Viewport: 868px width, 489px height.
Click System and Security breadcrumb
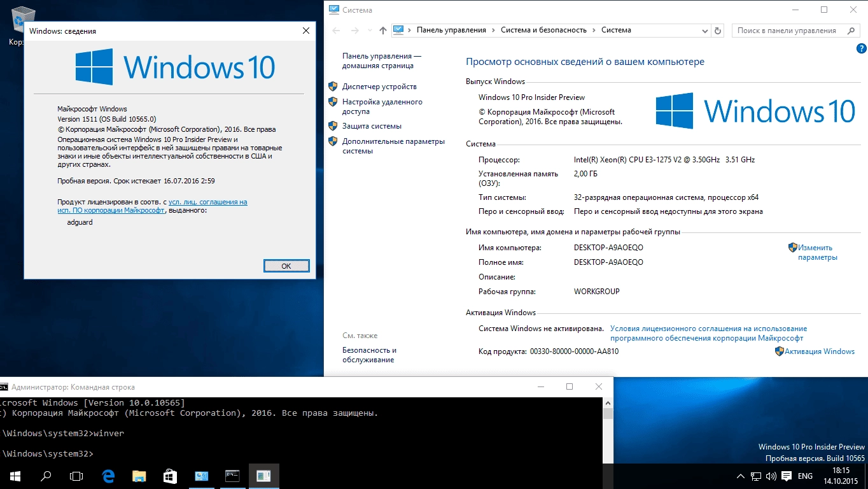543,30
